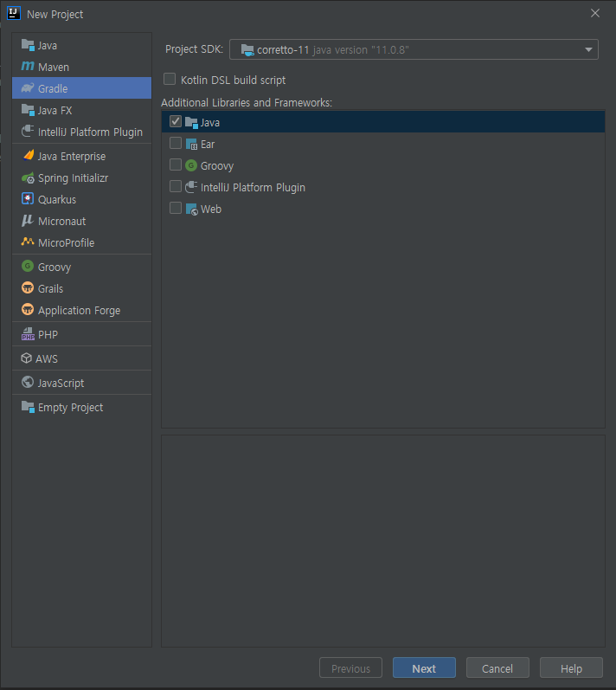
Task: Click the 'Java FX' list entry text
Action: pyautogui.click(x=55, y=111)
